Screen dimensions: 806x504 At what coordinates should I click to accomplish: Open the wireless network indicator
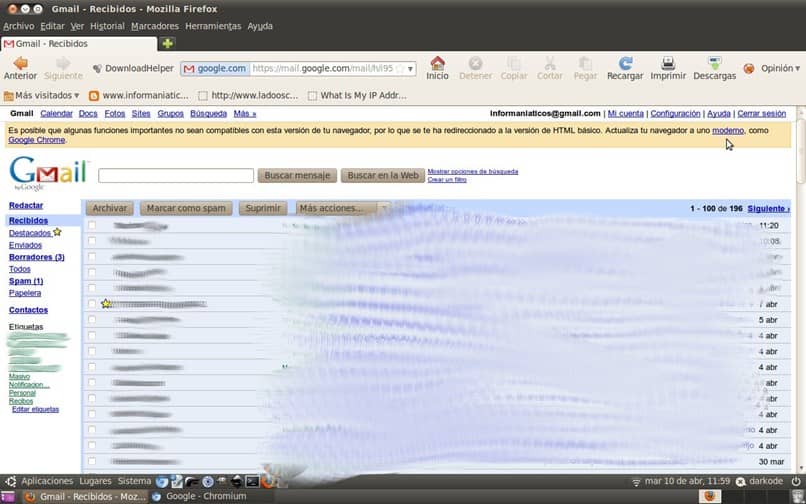[636, 482]
